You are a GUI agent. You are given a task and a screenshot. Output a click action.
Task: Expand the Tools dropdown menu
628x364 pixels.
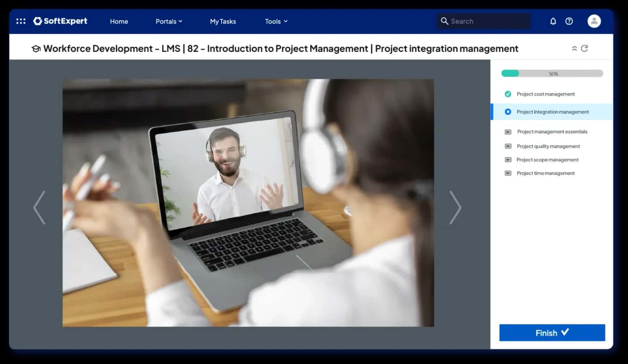point(276,21)
